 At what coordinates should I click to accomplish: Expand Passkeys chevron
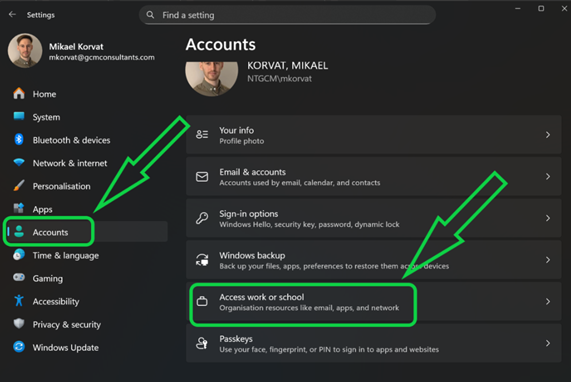coord(548,343)
